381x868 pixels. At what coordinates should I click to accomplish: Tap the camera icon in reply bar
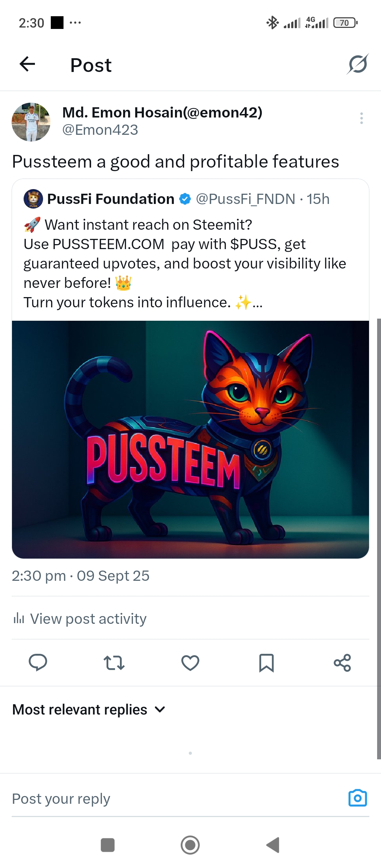pos(358,798)
